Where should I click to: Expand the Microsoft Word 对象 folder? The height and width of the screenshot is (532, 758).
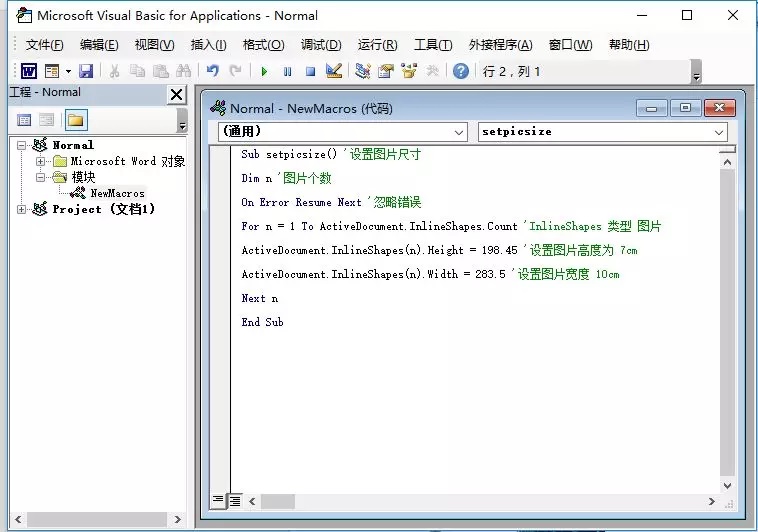tap(41, 161)
